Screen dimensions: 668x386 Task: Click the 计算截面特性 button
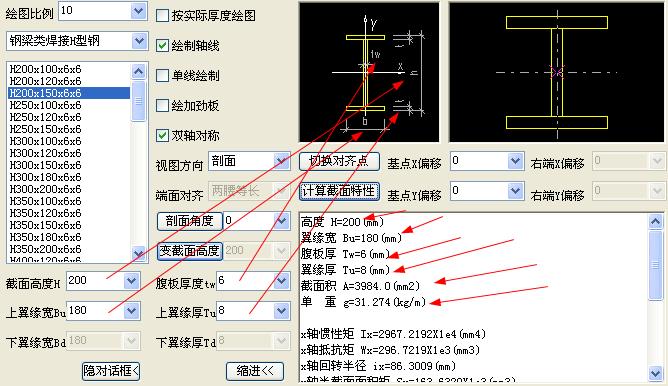[x=339, y=191]
